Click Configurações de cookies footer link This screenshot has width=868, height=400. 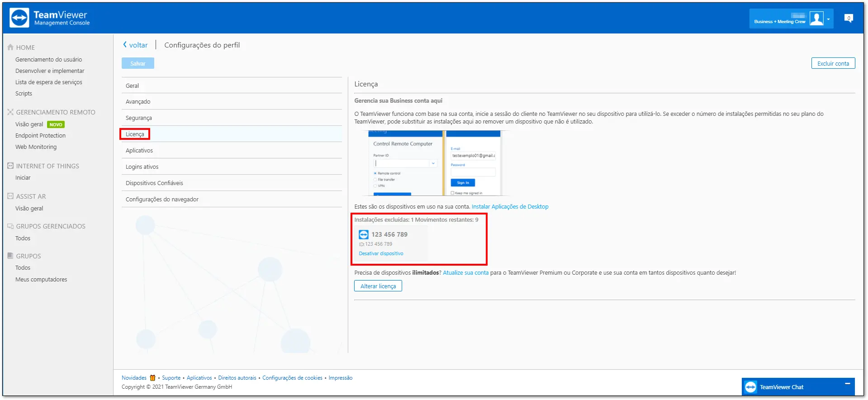click(292, 378)
